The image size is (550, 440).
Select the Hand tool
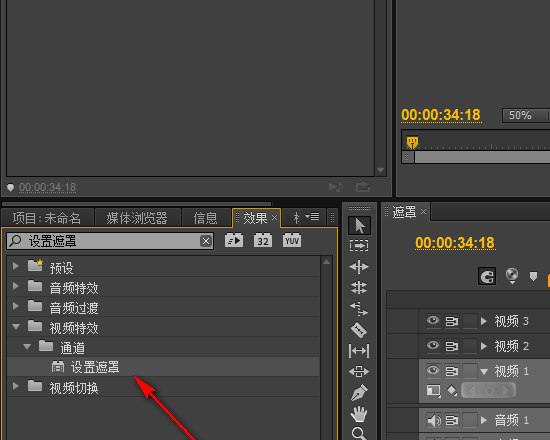(359, 414)
